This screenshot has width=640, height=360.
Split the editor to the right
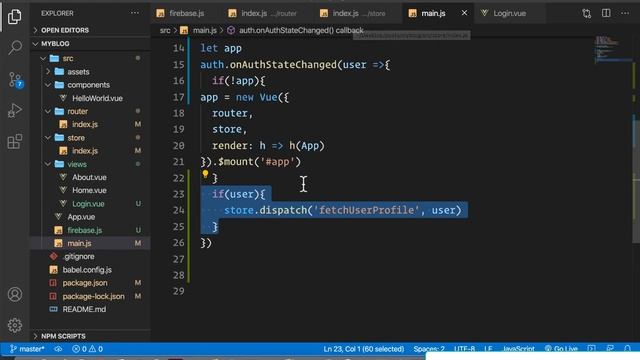(x=606, y=13)
